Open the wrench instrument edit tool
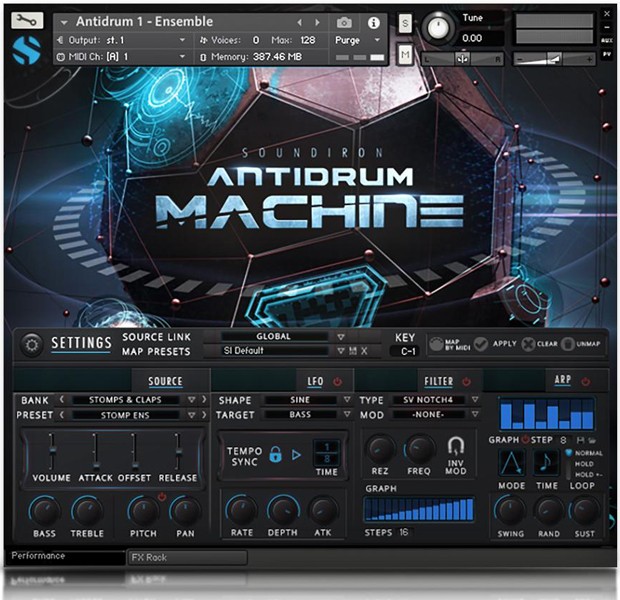Image resolution: width=620 pixels, height=600 pixels. click(x=26, y=20)
